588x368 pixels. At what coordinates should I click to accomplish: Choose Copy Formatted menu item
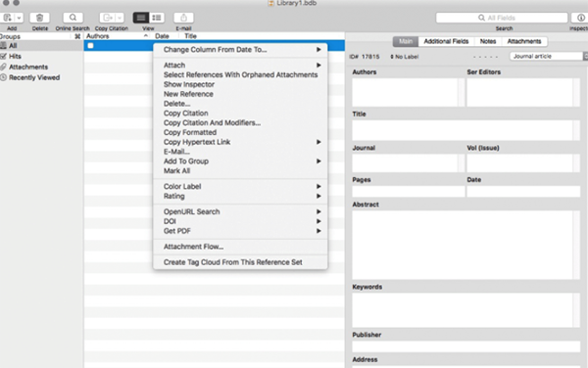pos(240,132)
